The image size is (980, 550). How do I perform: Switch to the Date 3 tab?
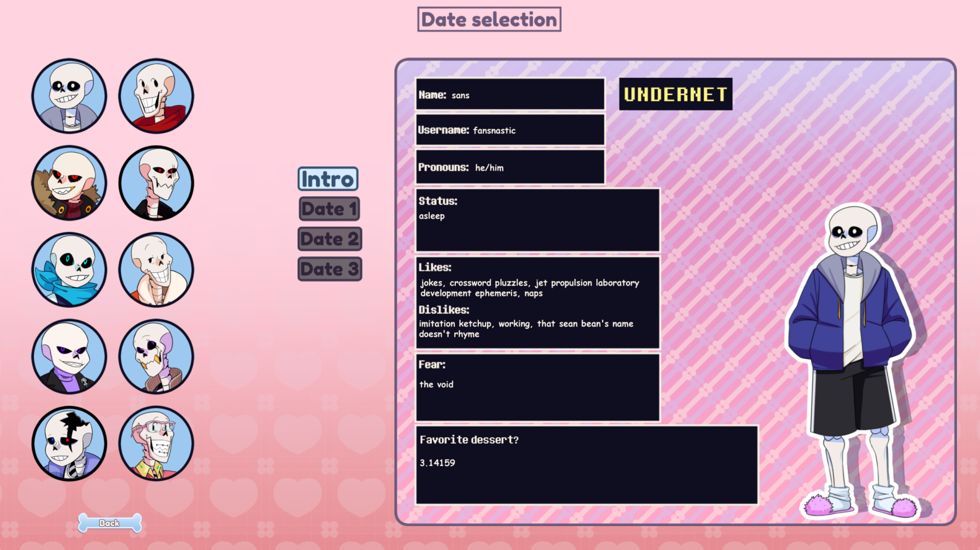click(330, 269)
